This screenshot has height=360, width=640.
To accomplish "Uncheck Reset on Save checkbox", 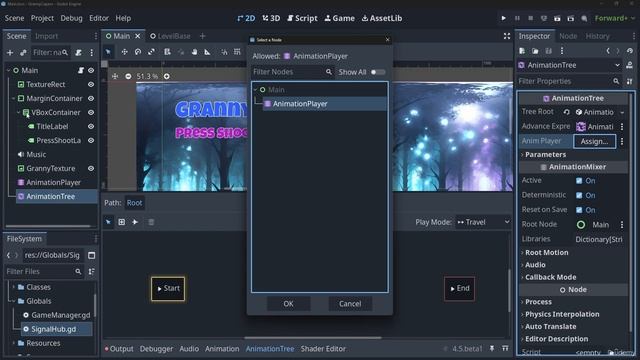I will (579, 210).
